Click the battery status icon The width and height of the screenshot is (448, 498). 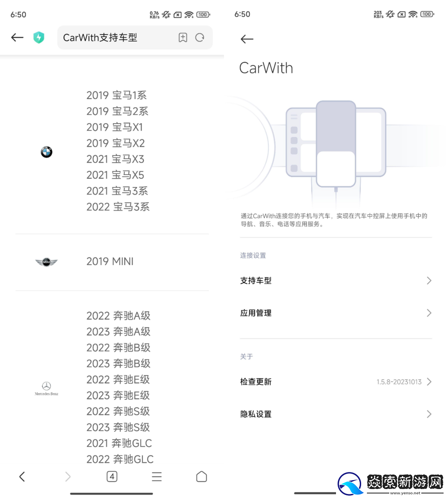[x=203, y=14]
